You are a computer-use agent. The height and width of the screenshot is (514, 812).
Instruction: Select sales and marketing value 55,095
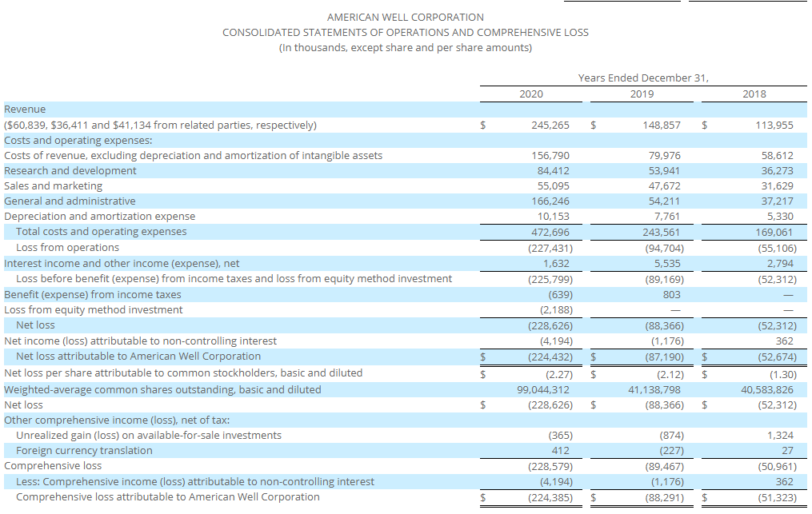[553, 185]
